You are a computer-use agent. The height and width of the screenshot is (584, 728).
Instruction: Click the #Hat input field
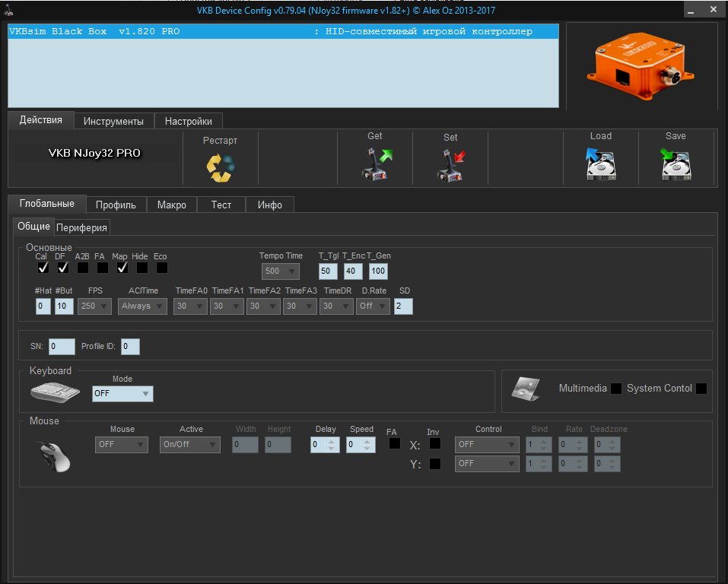pos(43,306)
